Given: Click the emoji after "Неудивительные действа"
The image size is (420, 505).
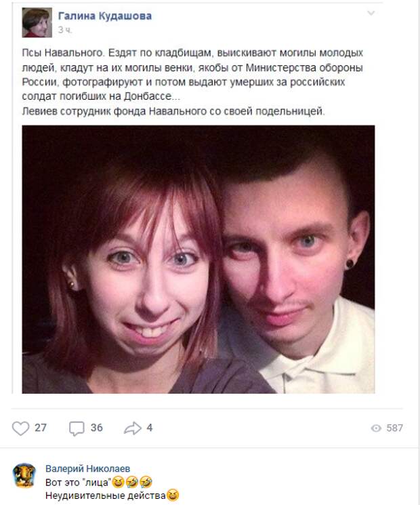Looking at the screenshot, I should point(173,496).
